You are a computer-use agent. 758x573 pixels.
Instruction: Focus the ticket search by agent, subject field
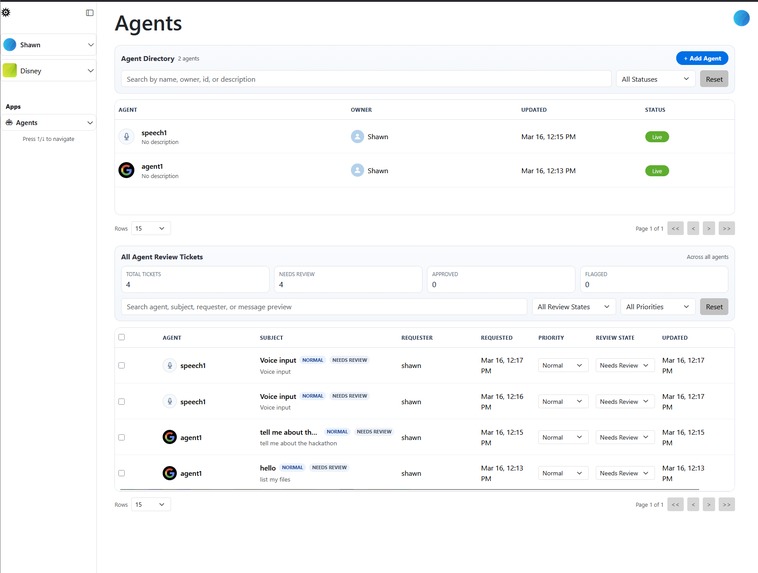[324, 307]
